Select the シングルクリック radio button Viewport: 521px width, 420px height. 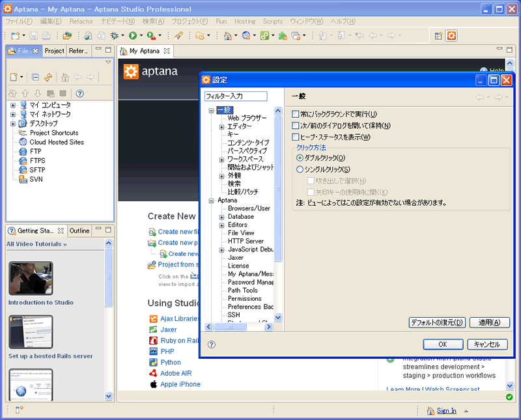[x=300, y=169]
